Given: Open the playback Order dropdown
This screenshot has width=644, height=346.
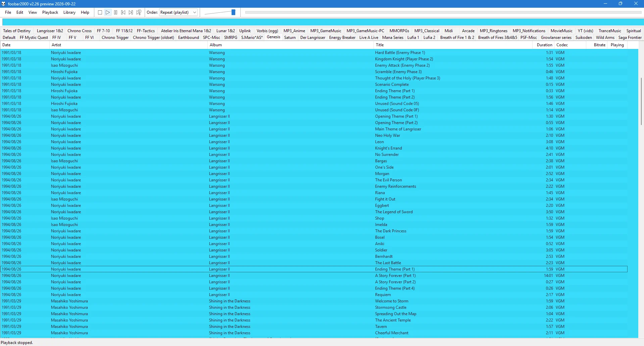Looking at the screenshot, I should click(x=179, y=12).
